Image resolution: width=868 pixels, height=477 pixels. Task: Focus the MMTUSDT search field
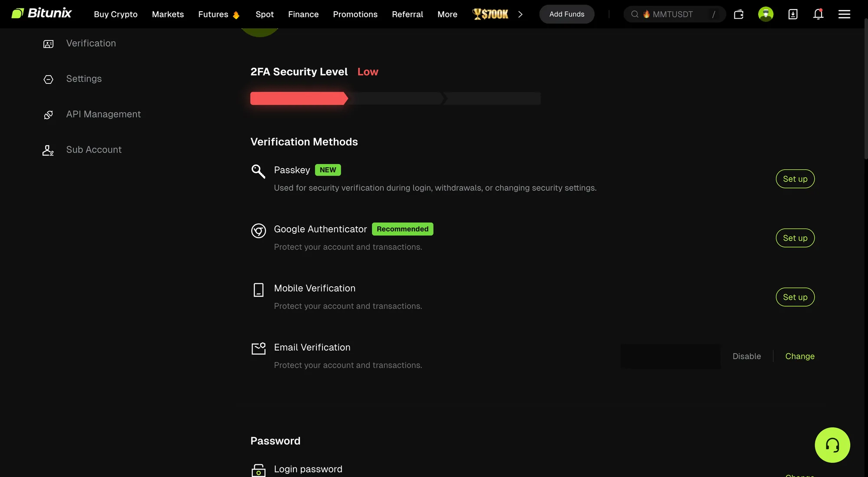click(674, 14)
